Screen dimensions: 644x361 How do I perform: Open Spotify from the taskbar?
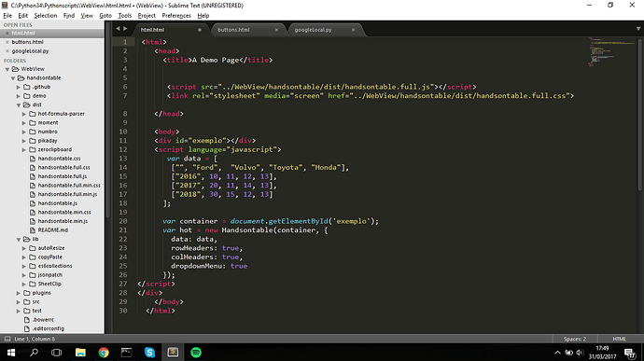(196, 353)
